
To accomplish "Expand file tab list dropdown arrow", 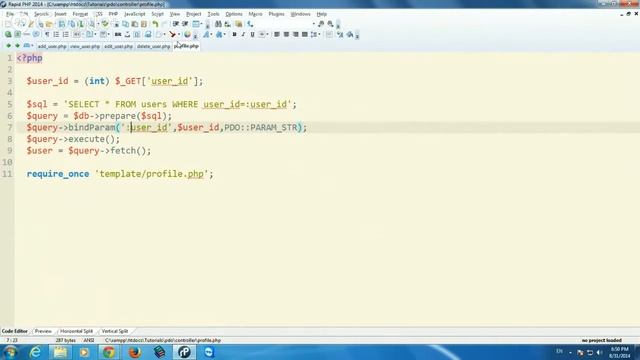I will [x=32, y=46].
